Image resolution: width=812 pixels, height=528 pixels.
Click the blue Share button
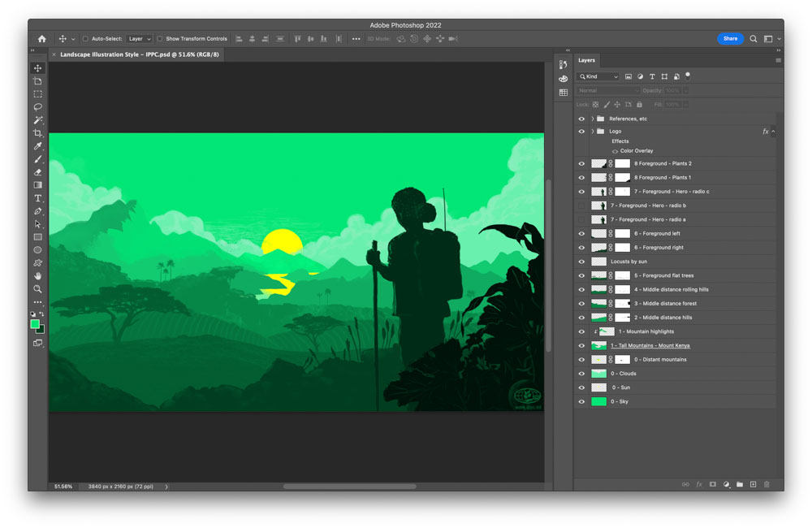(730, 38)
